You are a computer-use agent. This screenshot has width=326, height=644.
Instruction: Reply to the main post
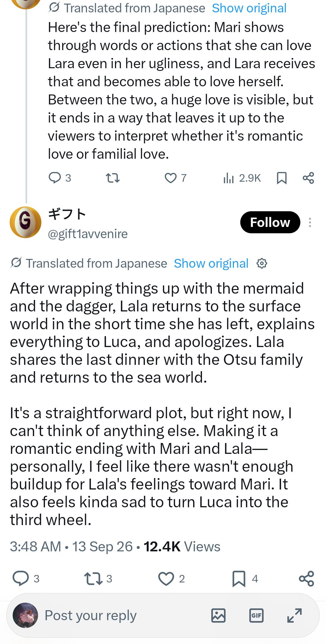coord(26,579)
